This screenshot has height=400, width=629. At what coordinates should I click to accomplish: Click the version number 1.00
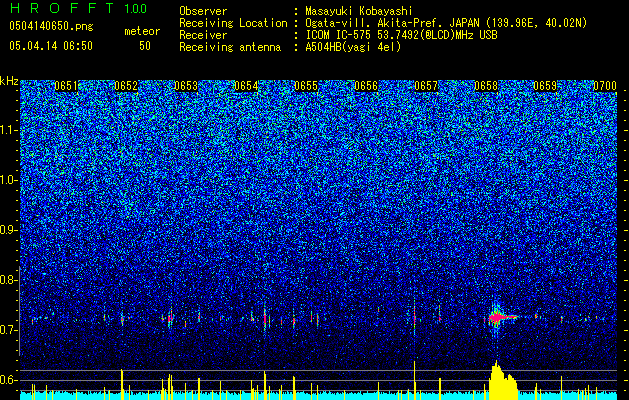tap(135, 8)
